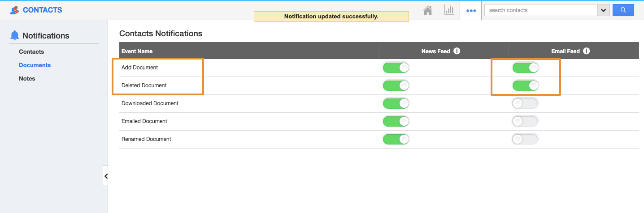Collapse the left sidebar panel
Screen dimensions: 644x213
click(105, 176)
